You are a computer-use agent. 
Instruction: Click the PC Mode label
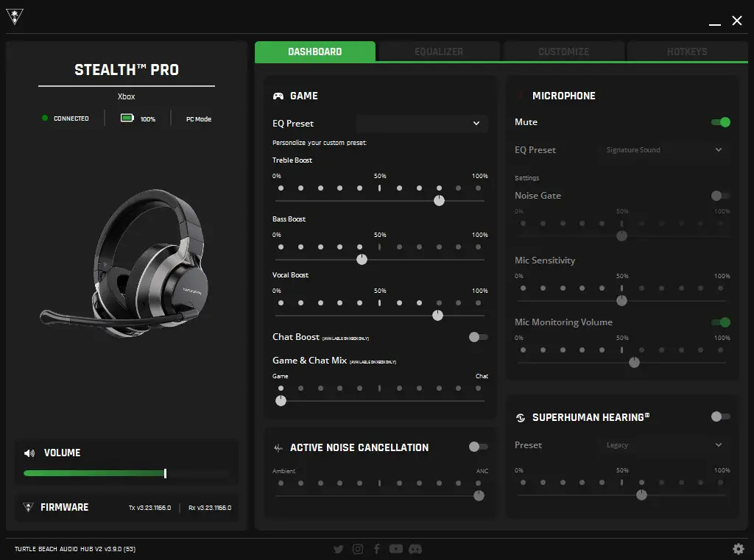click(199, 118)
